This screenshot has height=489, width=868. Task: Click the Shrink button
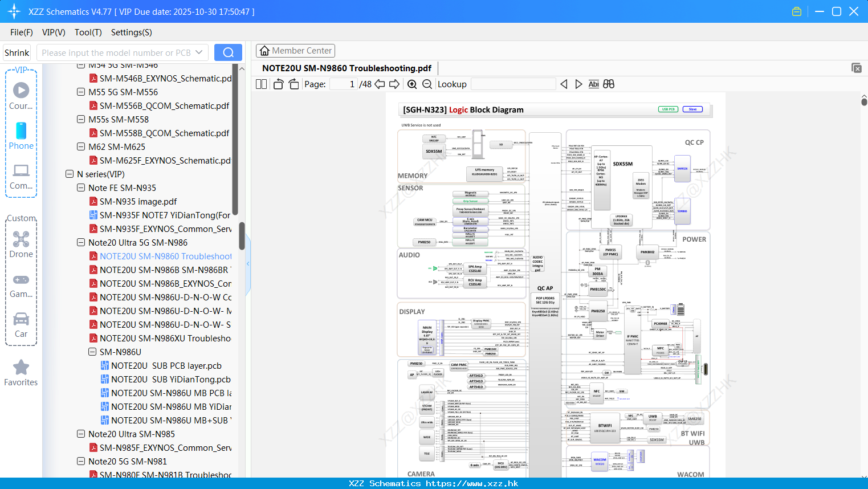click(17, 52)
